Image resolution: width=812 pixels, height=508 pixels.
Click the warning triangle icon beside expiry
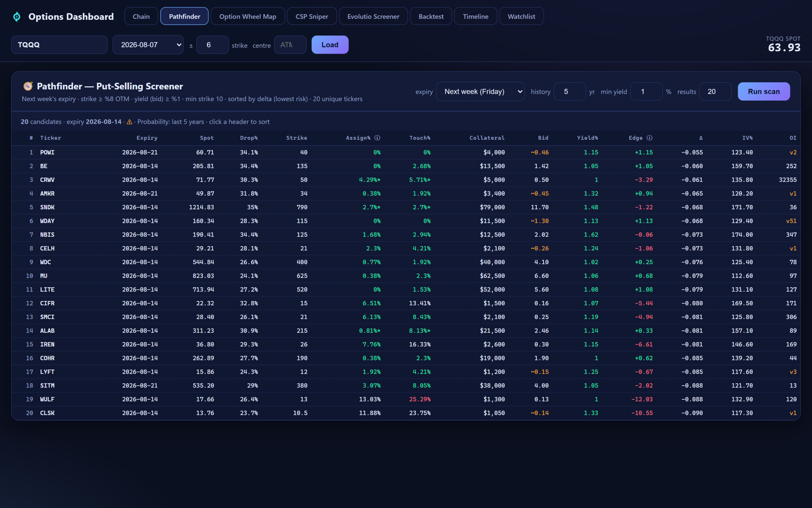point(129,122)
